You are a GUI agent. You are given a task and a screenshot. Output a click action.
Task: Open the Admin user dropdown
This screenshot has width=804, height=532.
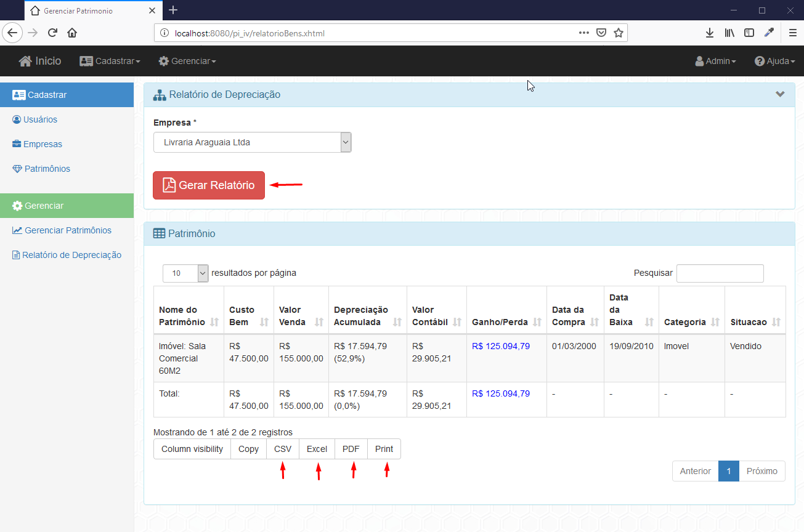pyautogui.click(x=715, y=61)
